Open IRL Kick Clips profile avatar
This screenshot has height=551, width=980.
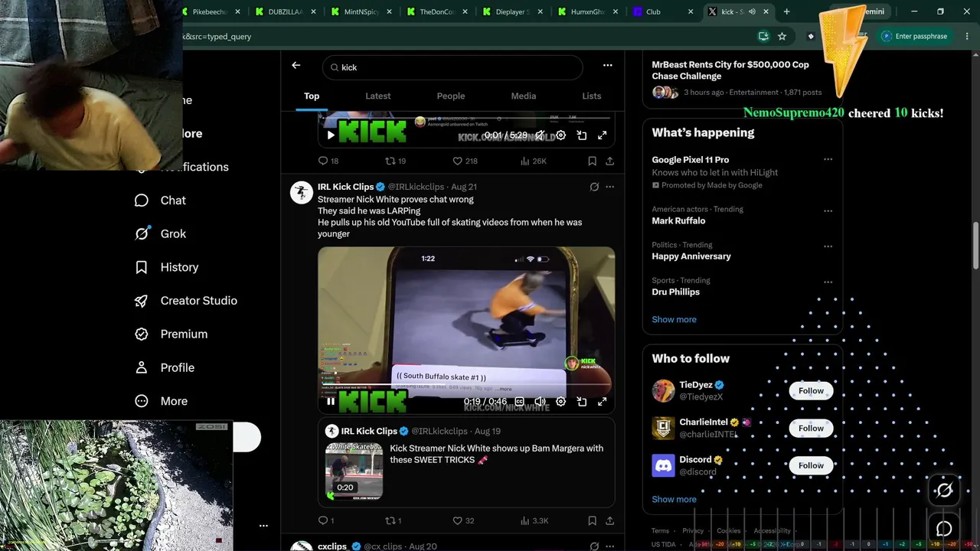point(301,192)
